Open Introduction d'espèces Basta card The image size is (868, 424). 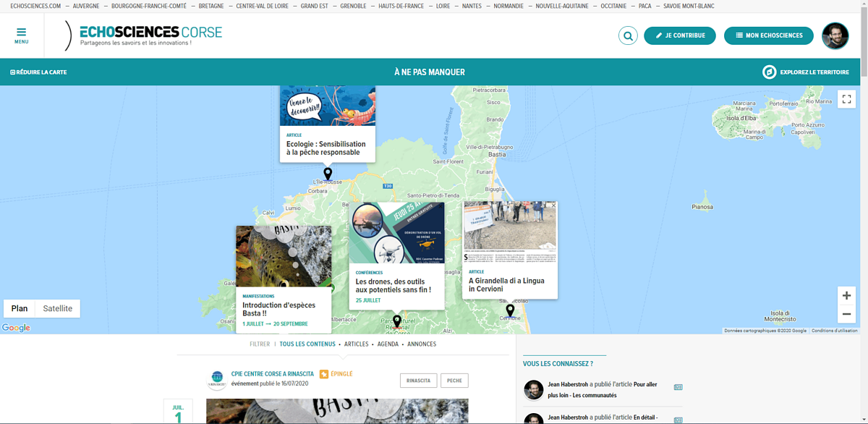coord(284,279)
